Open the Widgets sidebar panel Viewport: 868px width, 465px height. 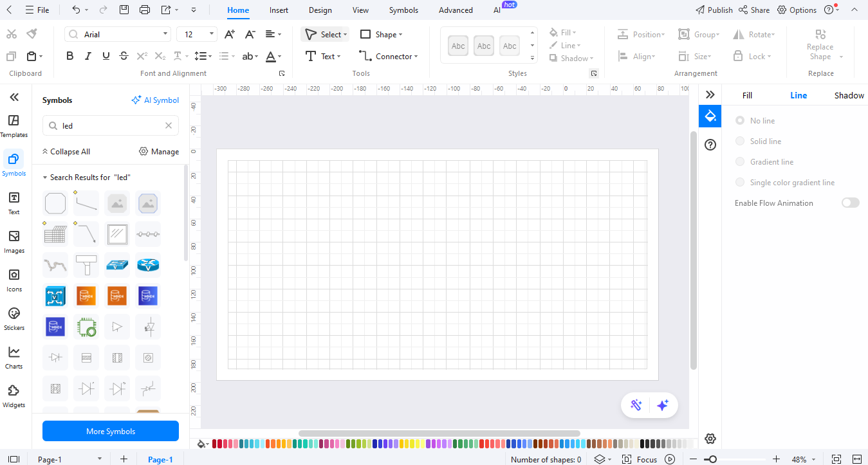pyautogui.click(x=14, y=396)
